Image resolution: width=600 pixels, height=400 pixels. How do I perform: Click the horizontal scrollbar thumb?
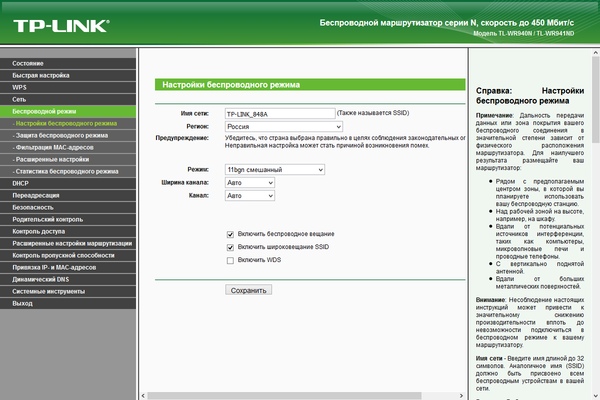(x=284, y=396)
